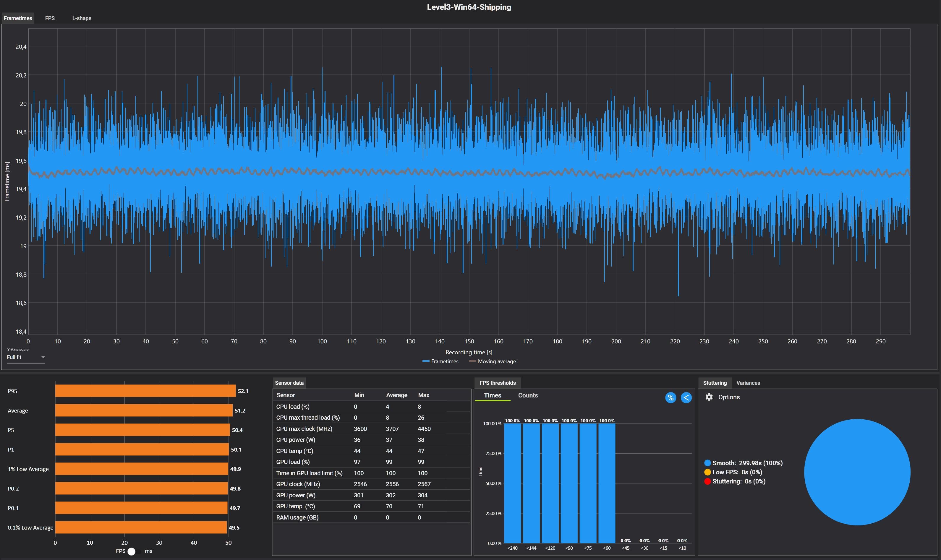Switch to the Variances tab

748,383
